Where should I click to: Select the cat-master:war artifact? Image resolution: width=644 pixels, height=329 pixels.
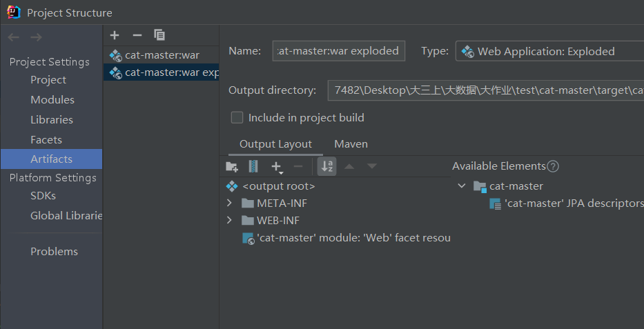click(162, 55)
